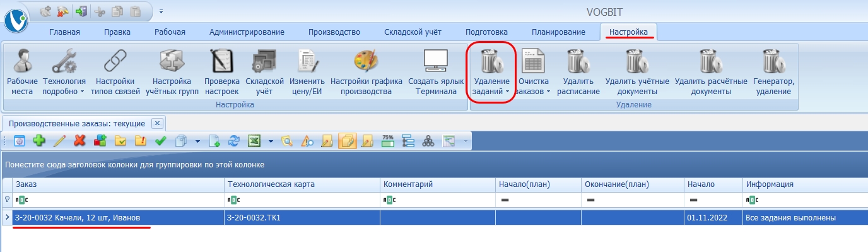The height and width of the screenshot is (252, 868).
Task: Click the magnifier search toolbar icon
Action: (287, 141)
